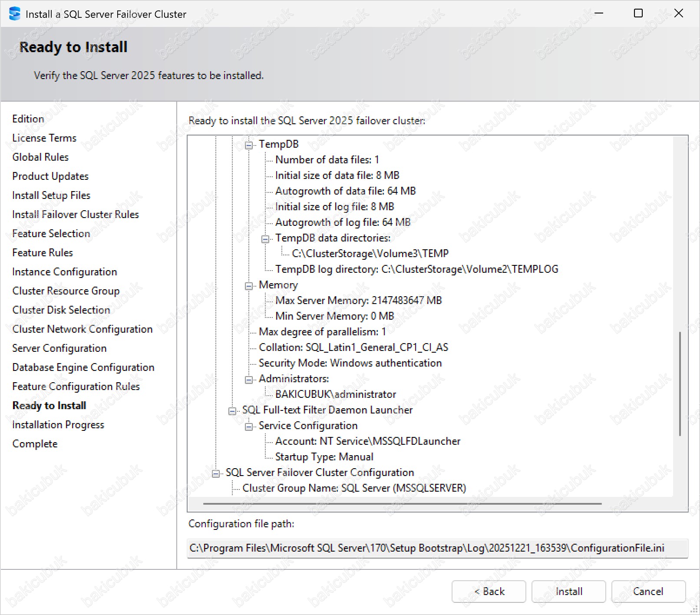Collapse the Administrators tree node

point(249,380)
